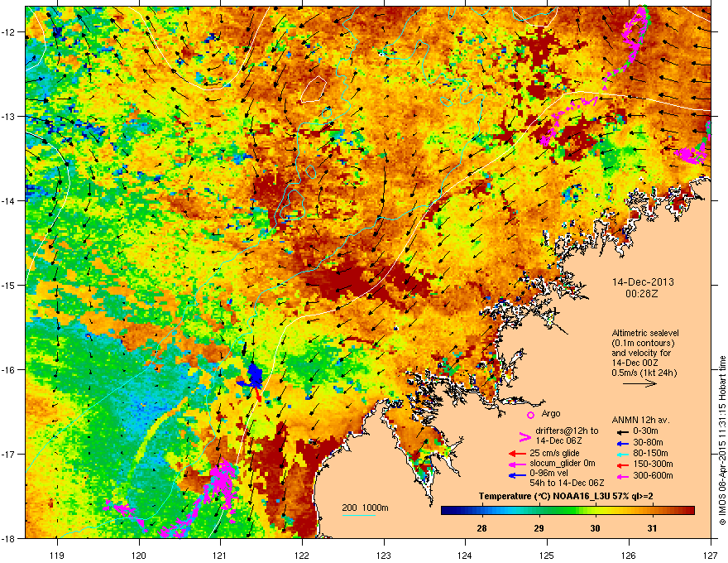Screen dimensions: 728x563
Task: Click the 'ANMN 12h av.' legend heading
Action: point(640,420)
